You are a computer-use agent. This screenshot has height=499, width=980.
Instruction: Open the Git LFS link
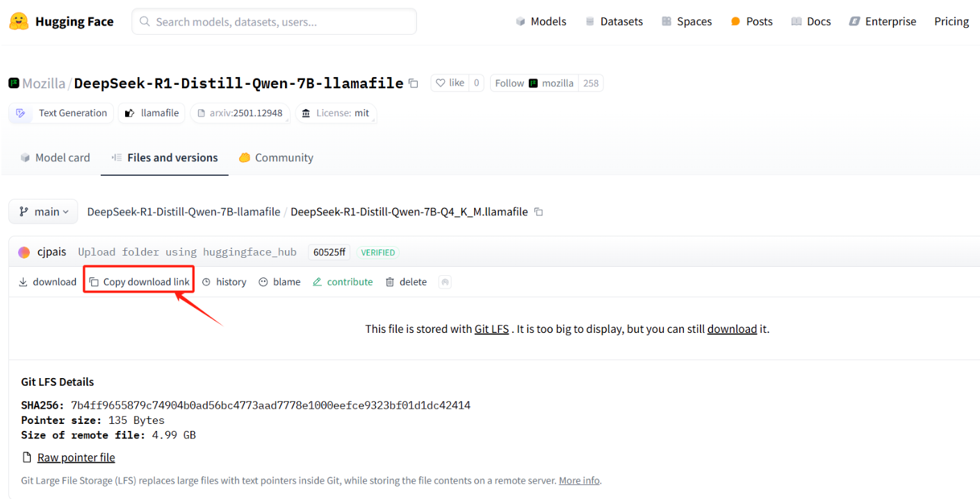(x=491, y=329)
